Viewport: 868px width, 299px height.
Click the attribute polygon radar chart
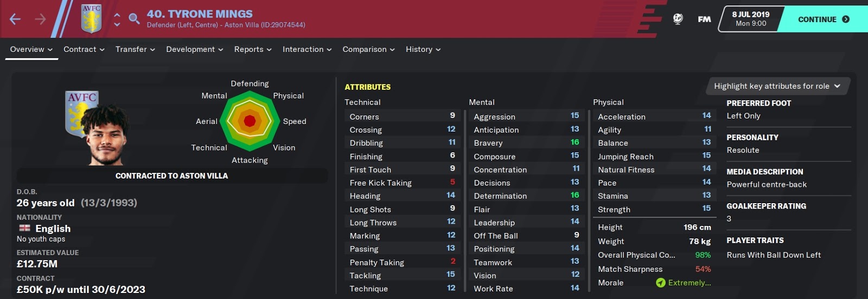[x=250, y=121]
